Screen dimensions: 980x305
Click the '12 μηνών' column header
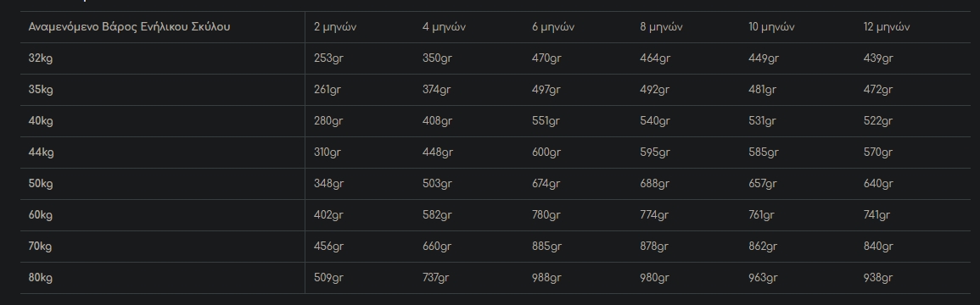887,27
